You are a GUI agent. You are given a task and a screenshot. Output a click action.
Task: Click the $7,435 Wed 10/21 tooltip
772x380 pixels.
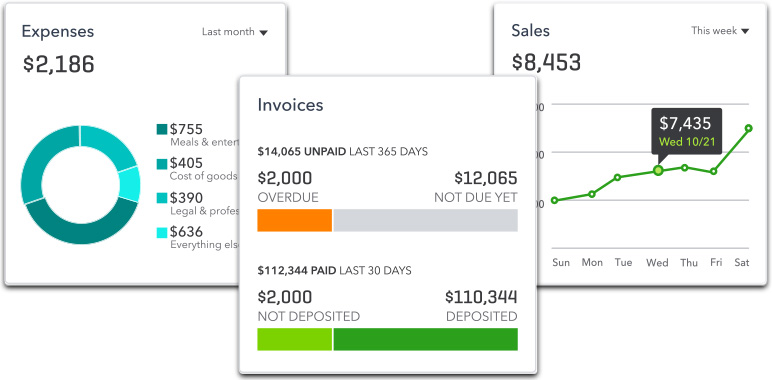click(x=686, y=131)
